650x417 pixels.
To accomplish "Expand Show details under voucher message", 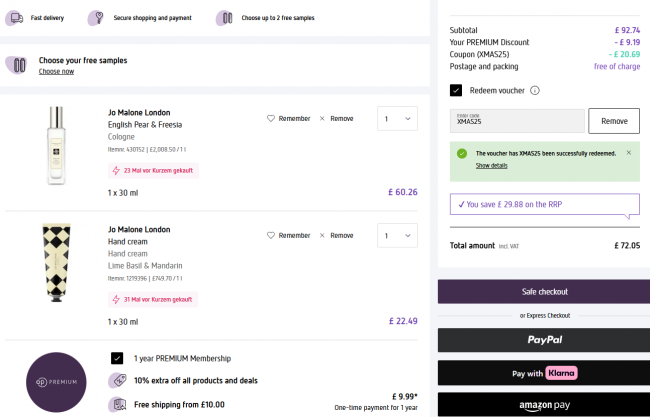I will (491, 165).
